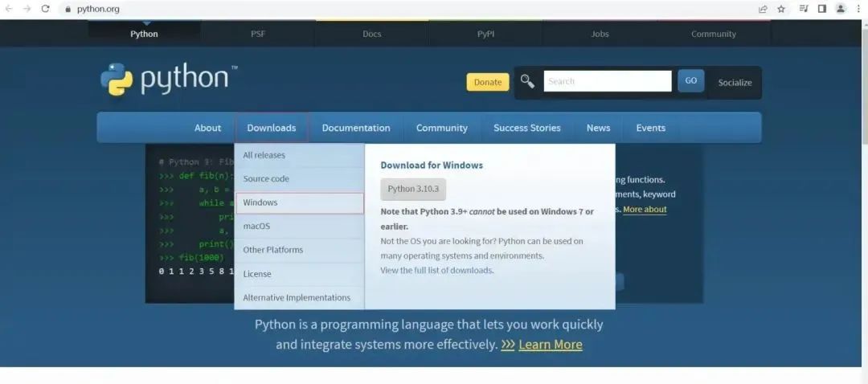This screenshot has width=868, height=384.
Task: Open the Events navigation item
Action: coord(650,128)
